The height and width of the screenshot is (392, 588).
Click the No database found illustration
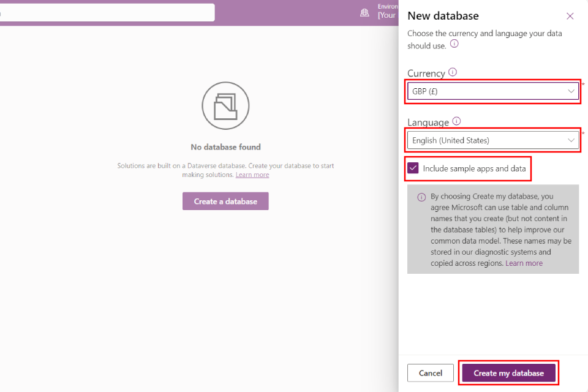point(225,105)
